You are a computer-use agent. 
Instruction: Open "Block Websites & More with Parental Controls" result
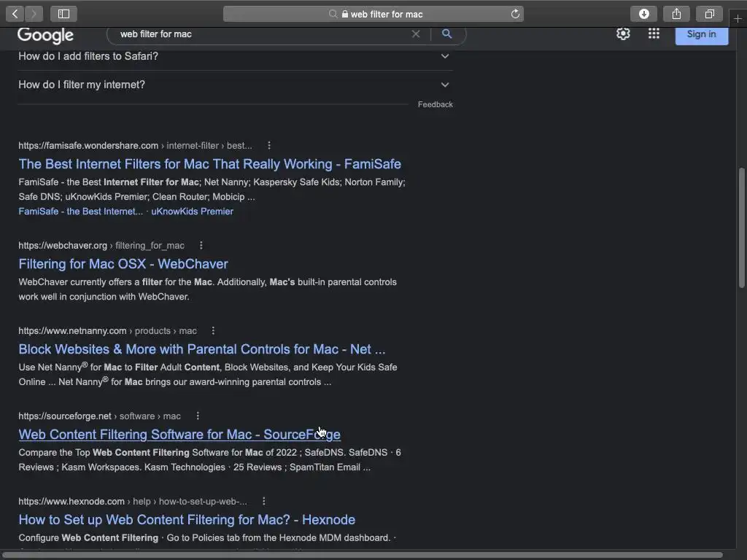(x=201, y=349)
